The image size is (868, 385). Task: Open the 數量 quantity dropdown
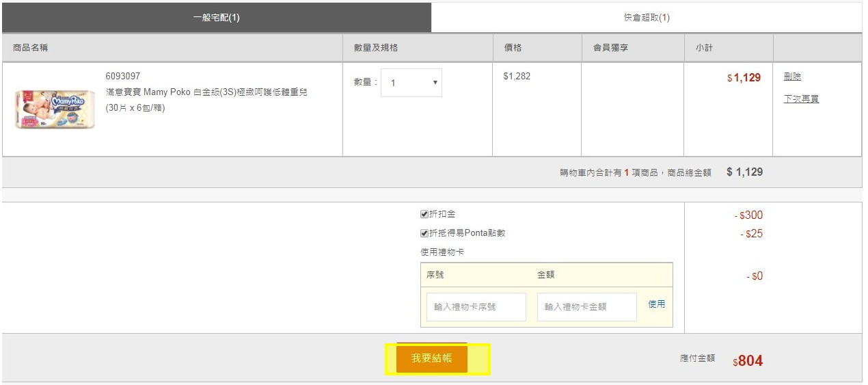click(411, 83)
